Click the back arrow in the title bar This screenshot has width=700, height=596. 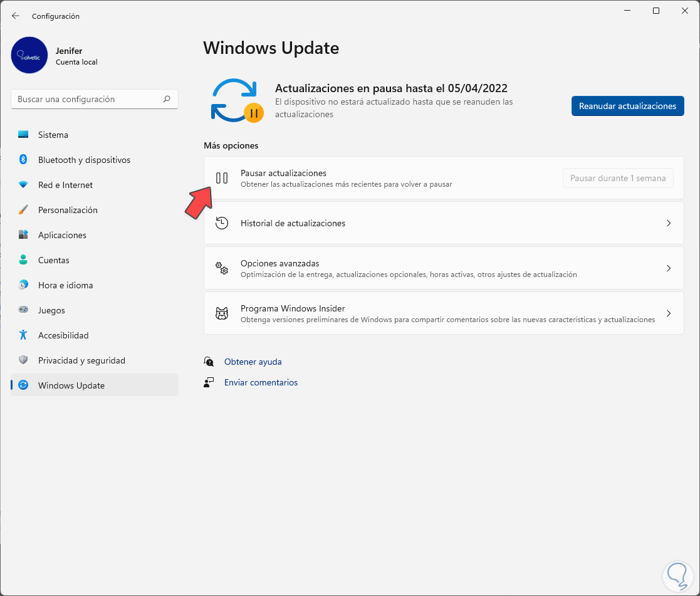point(16,16)
